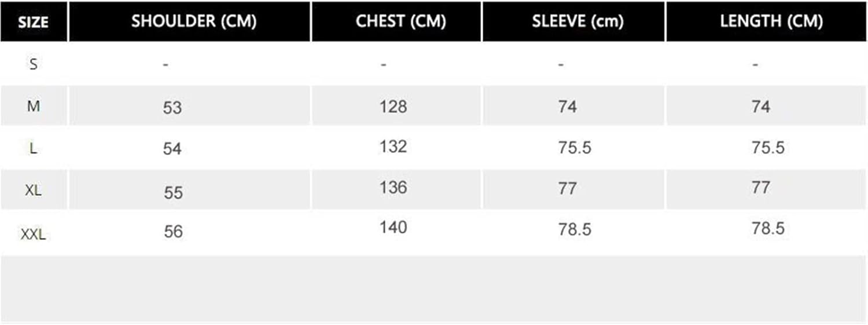This screenshot has width=868, height=325.
Task: Click the XL size row label
Action: tap(34, 190)
